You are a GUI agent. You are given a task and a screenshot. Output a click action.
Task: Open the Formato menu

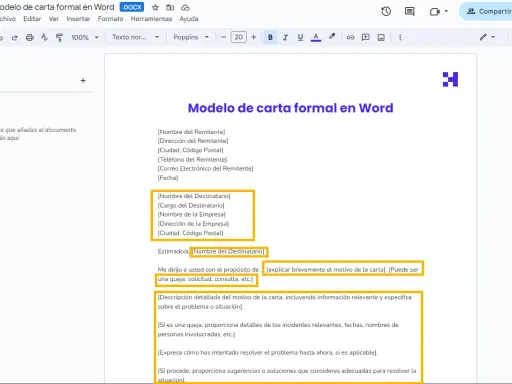[110, 19]
